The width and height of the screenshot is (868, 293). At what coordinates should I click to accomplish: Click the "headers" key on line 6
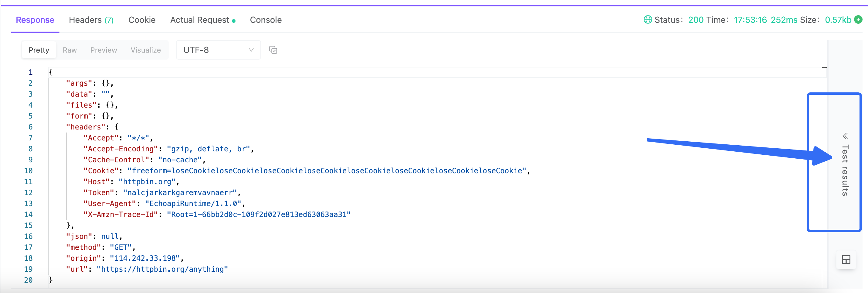pos(86,127)
